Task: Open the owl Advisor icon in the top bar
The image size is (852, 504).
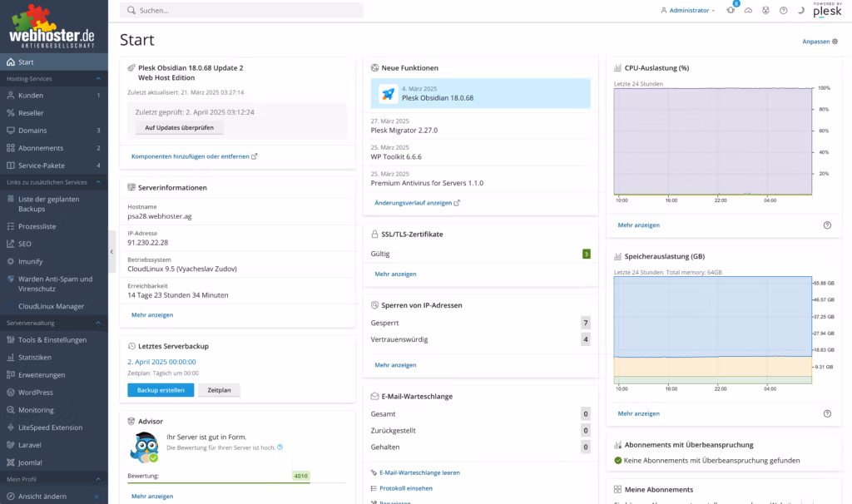Action: pyautogui.click(x=765, y=10)
